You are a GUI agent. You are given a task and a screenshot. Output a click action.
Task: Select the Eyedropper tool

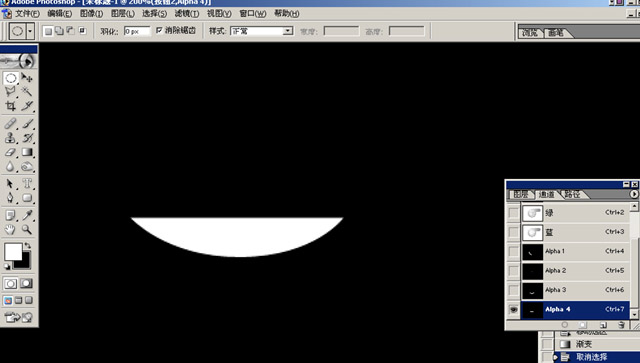[27, 215]
